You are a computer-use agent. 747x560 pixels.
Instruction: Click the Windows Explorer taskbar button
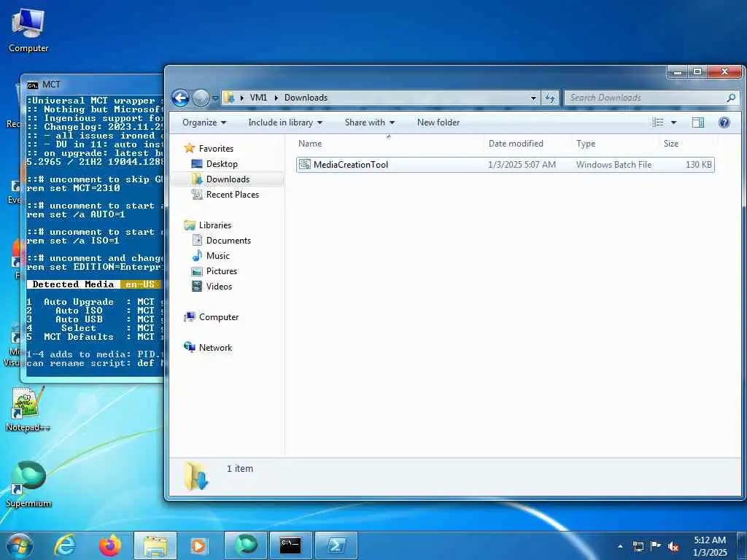[x=155, y=545]
